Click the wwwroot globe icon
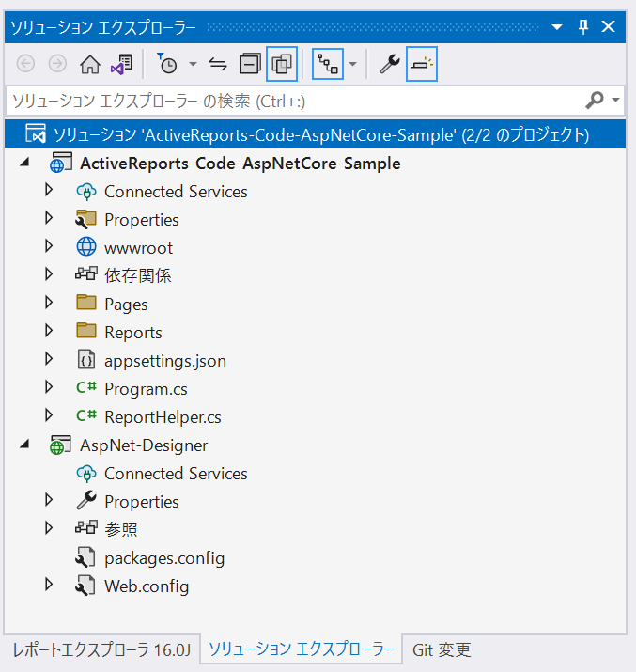 (86, 247)
